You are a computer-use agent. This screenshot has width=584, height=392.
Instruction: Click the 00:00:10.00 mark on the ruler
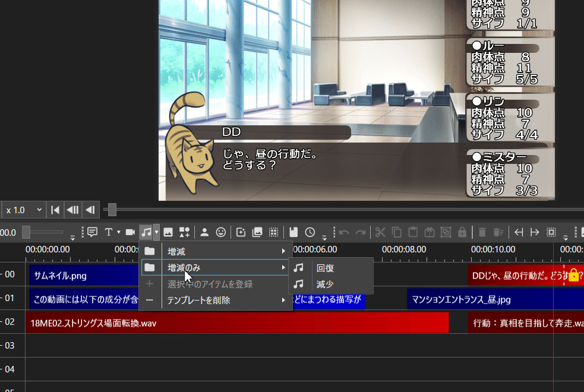pyautogui.click(x=493, y=249)
